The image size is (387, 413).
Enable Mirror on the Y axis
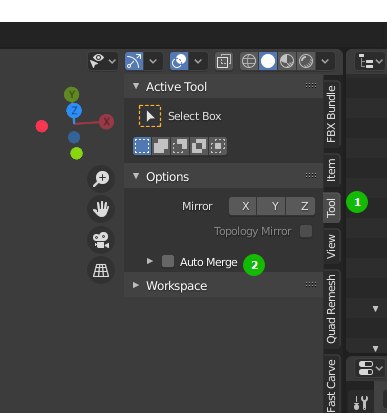(272, 206)
